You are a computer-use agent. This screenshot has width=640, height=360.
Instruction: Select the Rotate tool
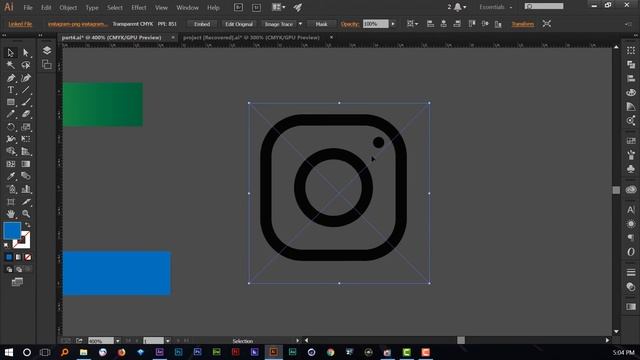click(x=11, y=127)
